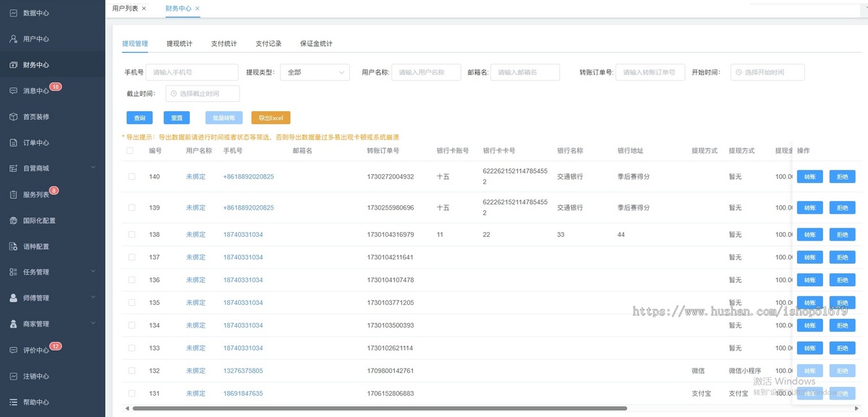Click the 财务中心 wallet icon

coord(13,65)
